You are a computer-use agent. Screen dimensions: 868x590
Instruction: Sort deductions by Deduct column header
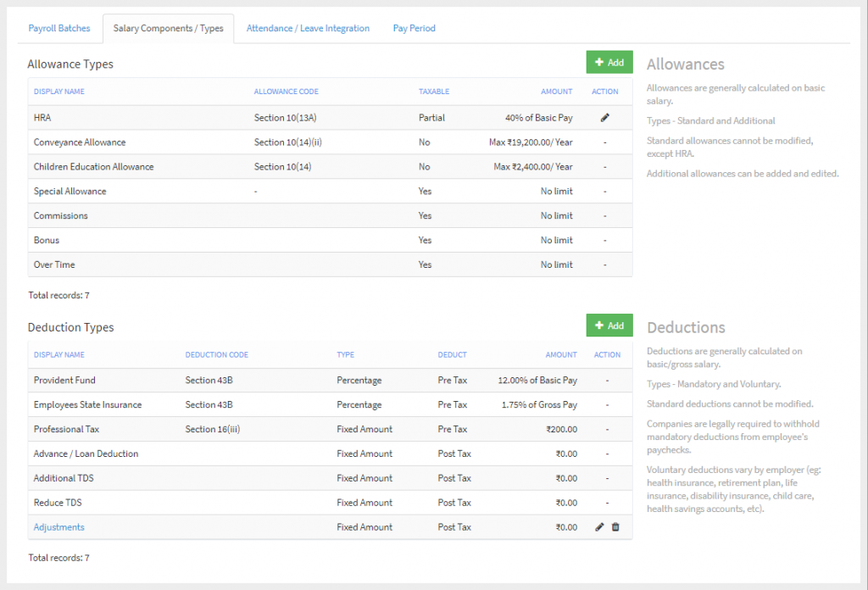(453, 355)
